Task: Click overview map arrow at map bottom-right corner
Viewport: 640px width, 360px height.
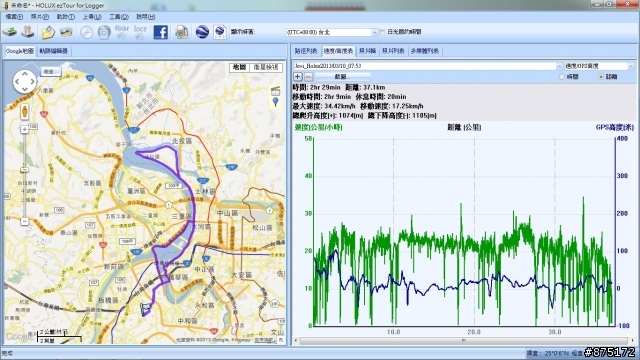Action: point(281,340)
